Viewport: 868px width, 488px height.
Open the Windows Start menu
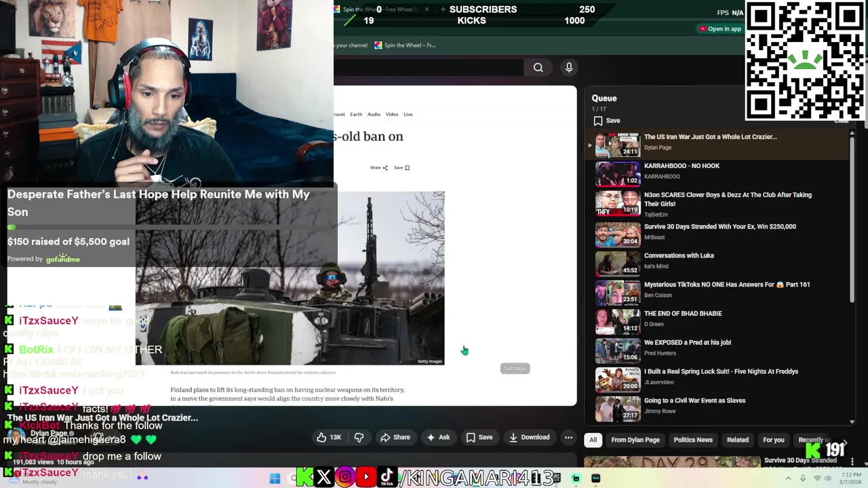(275, 479)
